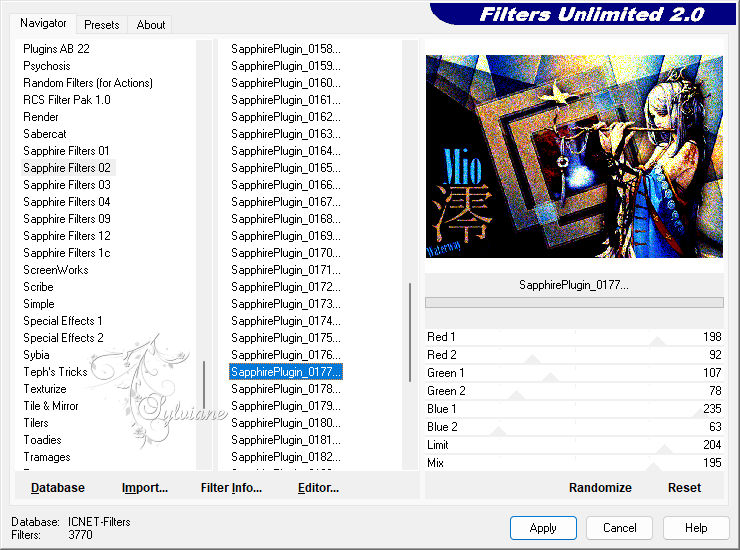Select Sapphire Filters 04
This screenshot has width=740, height=550.
coord(67,202)
